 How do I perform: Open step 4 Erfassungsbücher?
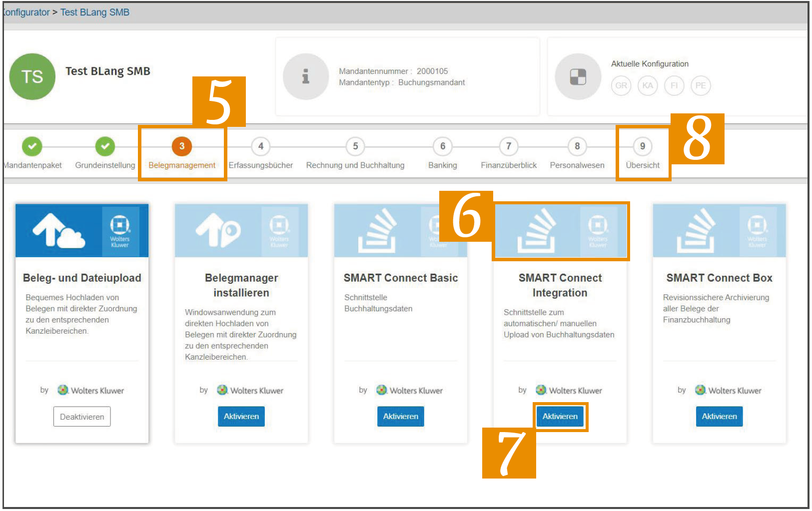(261, 146)
